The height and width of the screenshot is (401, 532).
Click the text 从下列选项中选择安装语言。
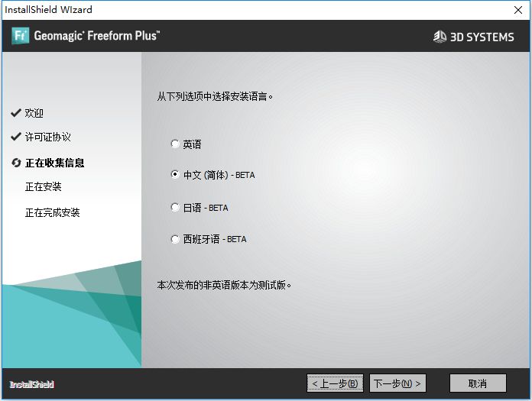click(215, 96)
